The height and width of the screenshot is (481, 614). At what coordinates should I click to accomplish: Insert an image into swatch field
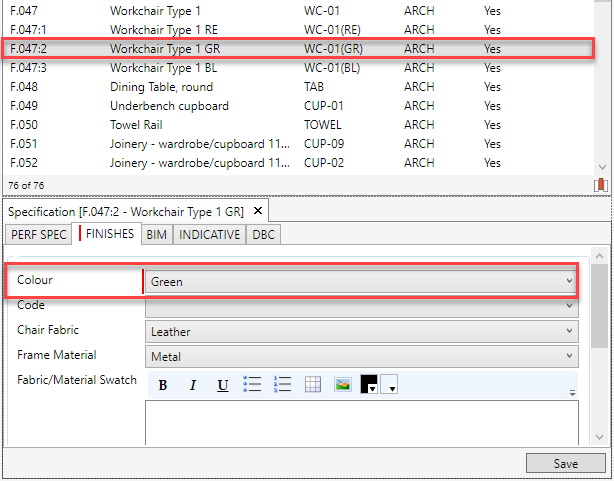coord(342,385)
